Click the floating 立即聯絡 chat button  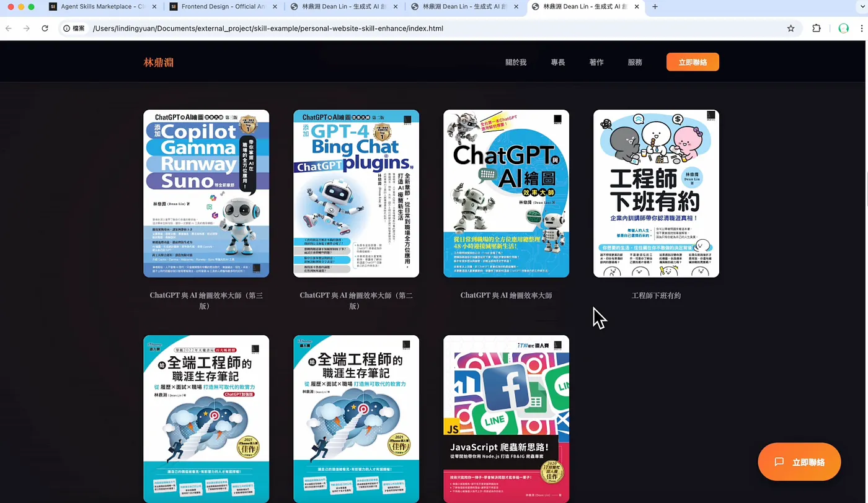[x=799, y=462]
